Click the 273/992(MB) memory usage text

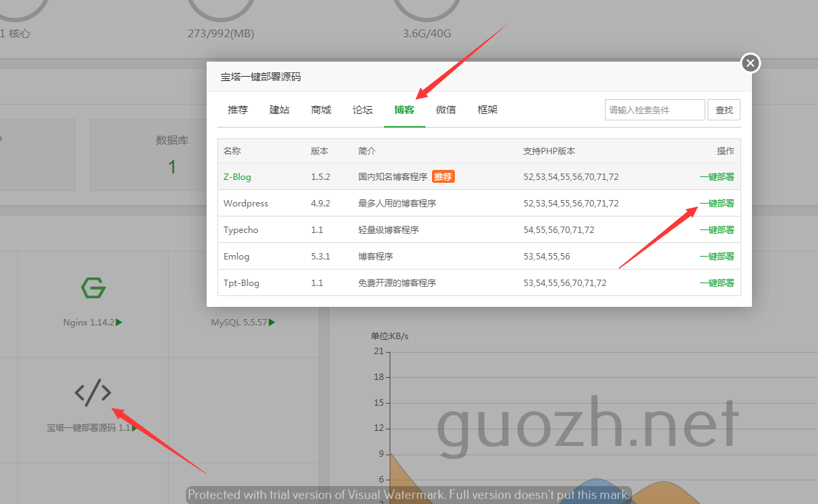pos(221,34)
